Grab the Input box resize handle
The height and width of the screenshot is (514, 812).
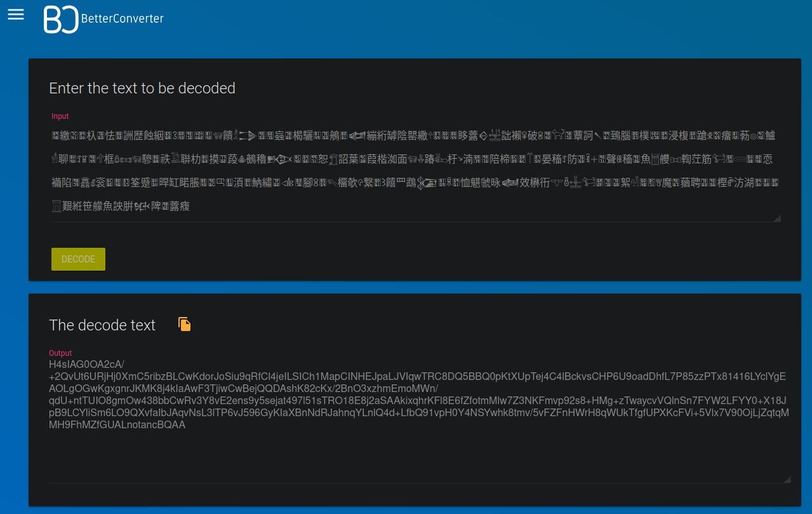tap(777, 219)
